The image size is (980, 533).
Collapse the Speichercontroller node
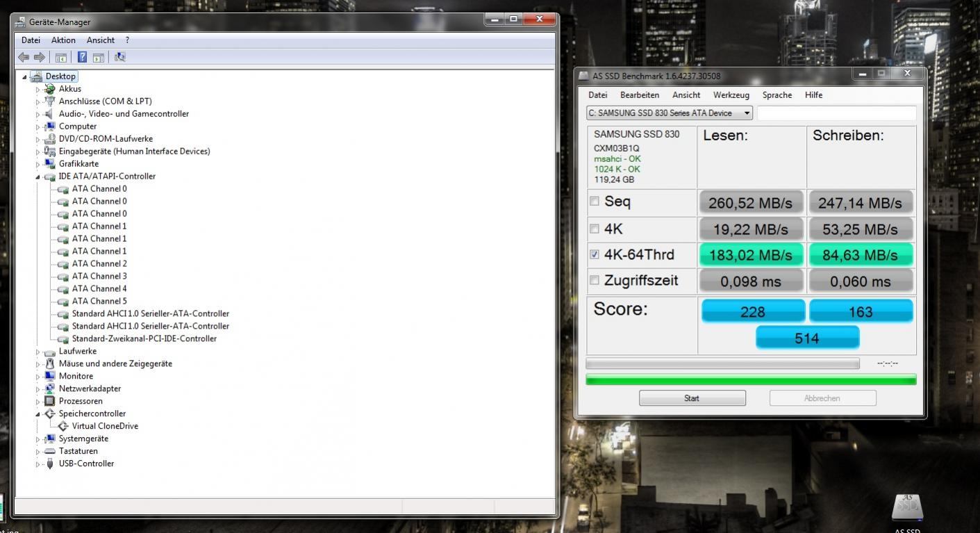click(x=39, y=414)
